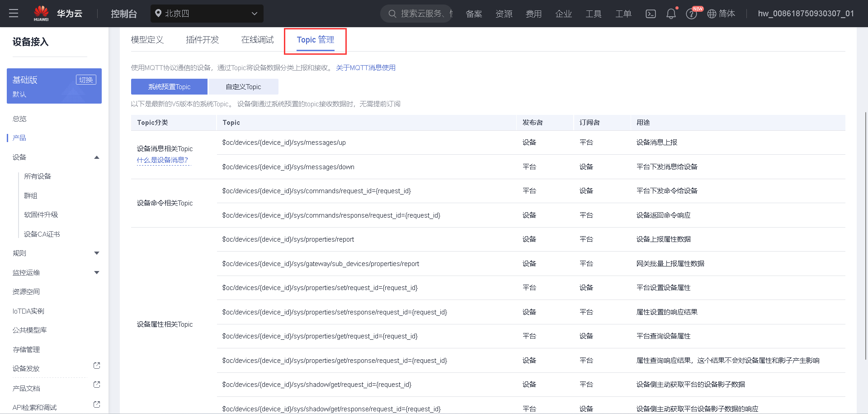
Task: Switch to the 在线调试 tab
Action: click(258, 40)
